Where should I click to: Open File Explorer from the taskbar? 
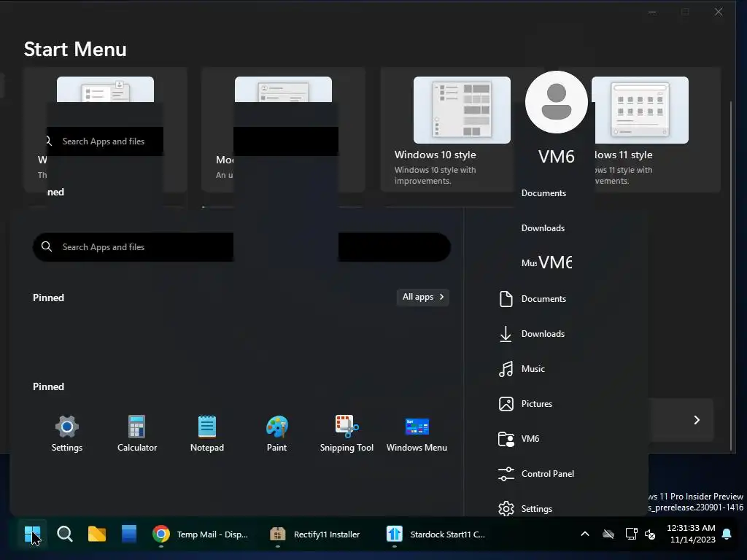(x=97, y=534)
